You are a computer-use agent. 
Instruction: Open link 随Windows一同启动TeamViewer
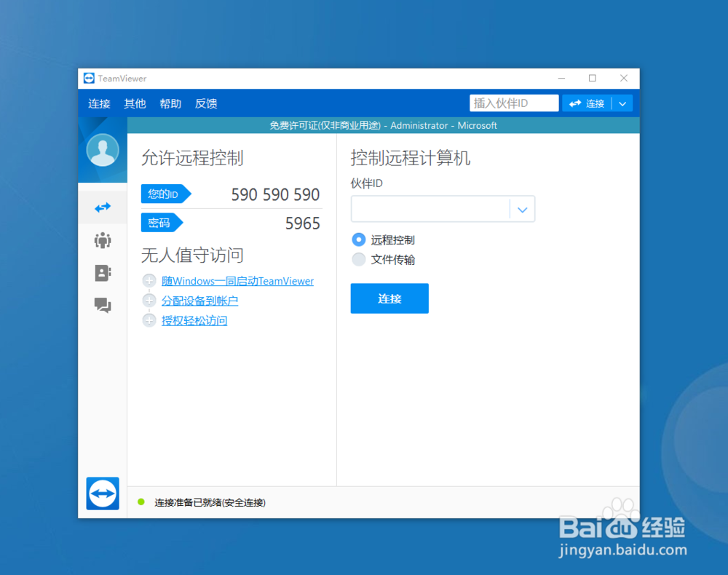point(238,281)
